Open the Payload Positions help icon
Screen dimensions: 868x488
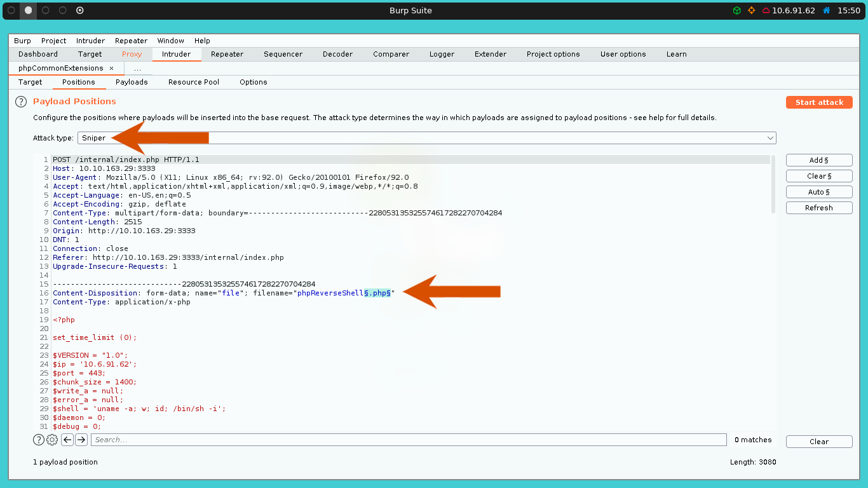click(x=21, y=102)
